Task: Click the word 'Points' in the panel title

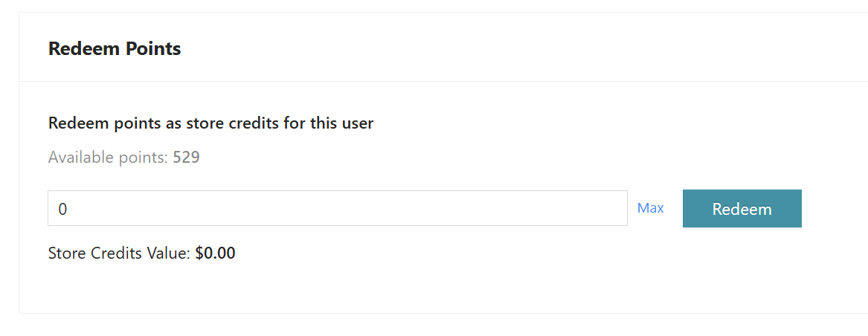Action: pyautogui.click(x=154, y=49)
